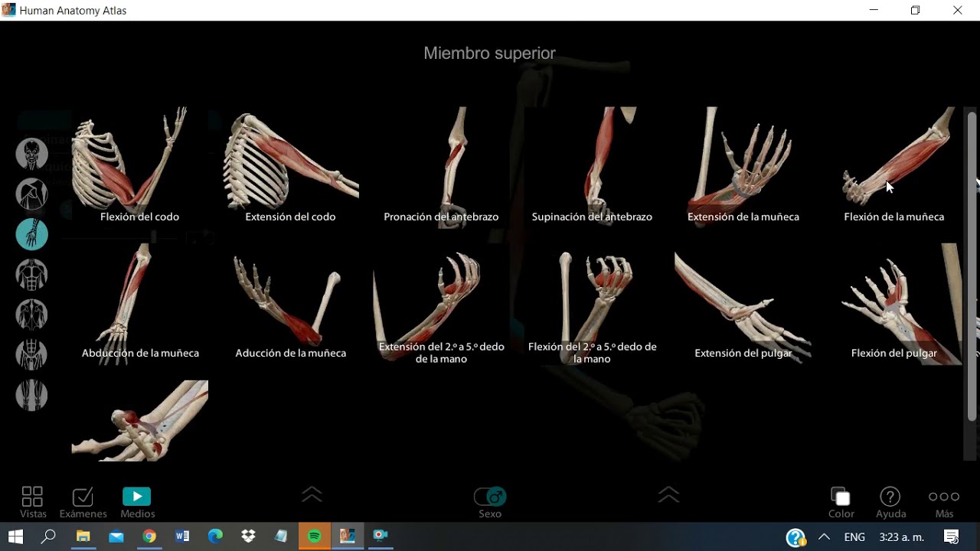Click the Miembro superior heading
Image resolution: width=980 pixels, height=551 pixels.
[x=490, y=53]
